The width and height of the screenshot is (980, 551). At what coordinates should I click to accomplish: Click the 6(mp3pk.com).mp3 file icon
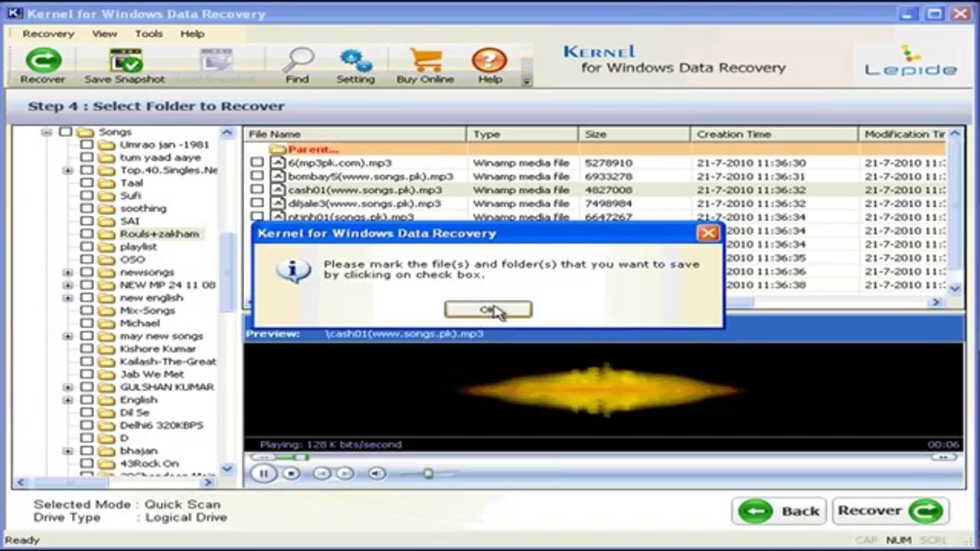tap(279, 162)
